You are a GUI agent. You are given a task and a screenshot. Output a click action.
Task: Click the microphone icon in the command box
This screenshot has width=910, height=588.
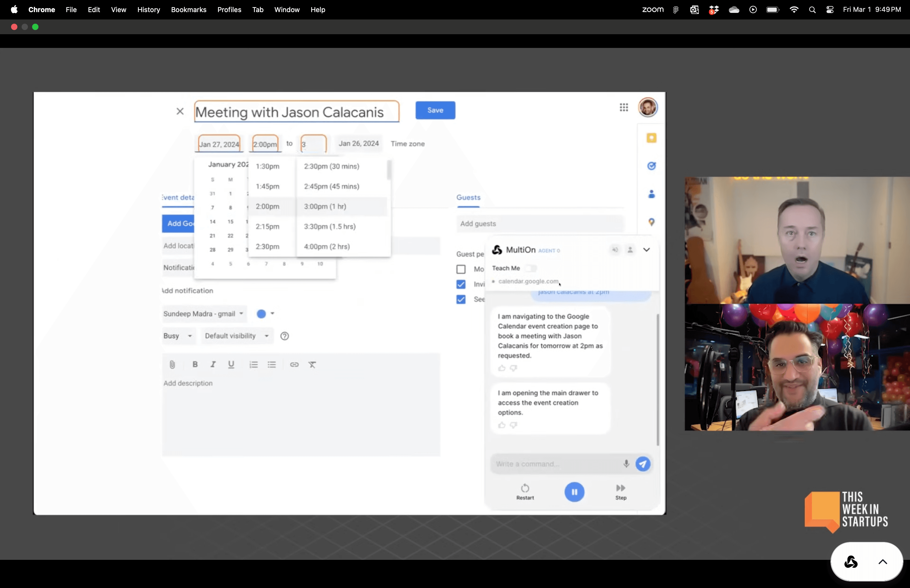[626, 464]
